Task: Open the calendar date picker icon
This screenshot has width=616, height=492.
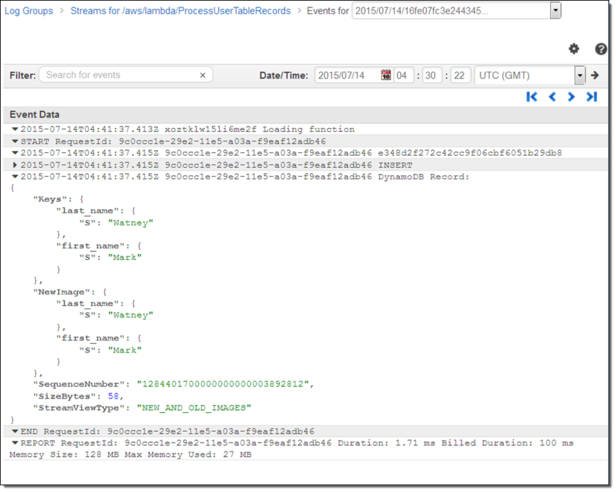Action: (x=386, y=75)
